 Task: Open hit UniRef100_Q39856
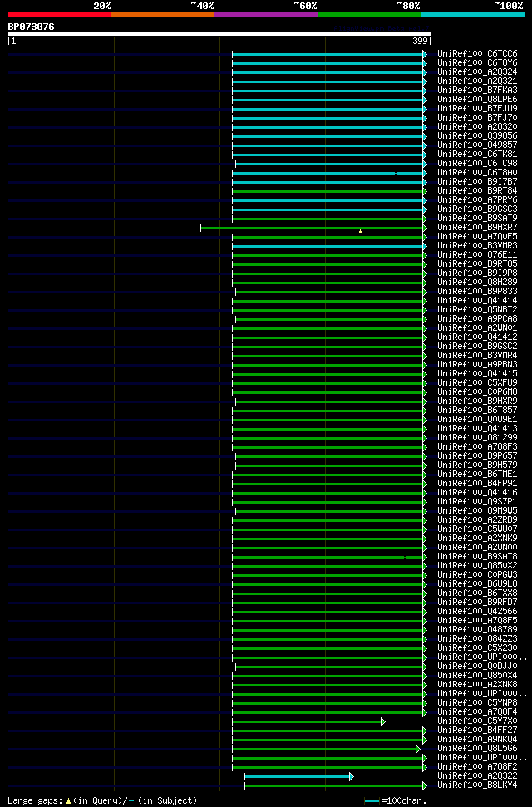coord(477,135)
